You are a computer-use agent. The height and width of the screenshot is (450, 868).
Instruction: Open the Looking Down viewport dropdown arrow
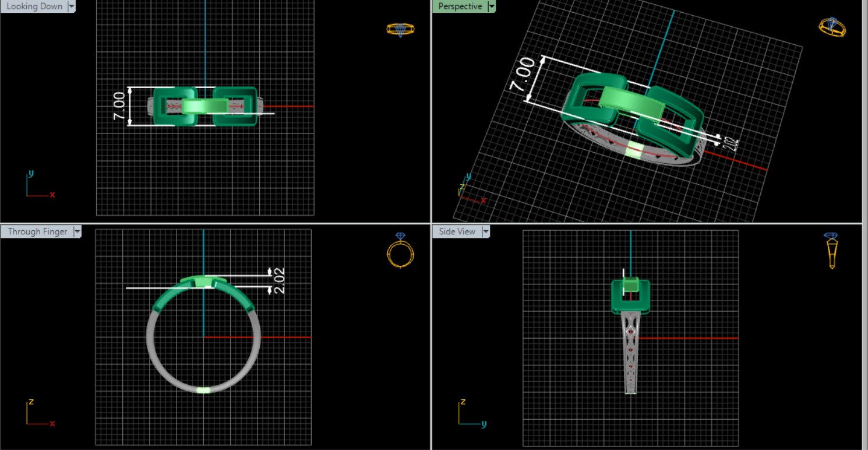pyautogui.click(x=72, y=6)
